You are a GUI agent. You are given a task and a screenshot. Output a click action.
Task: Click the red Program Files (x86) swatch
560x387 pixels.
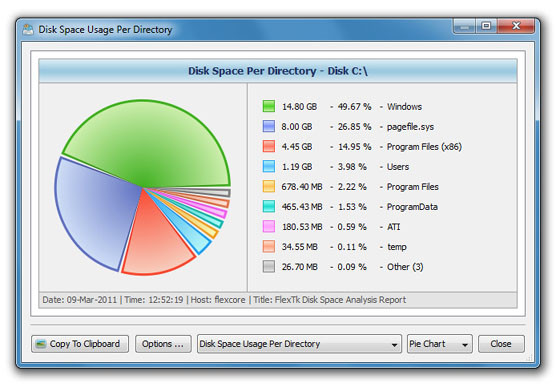click(x=269, y=146)
